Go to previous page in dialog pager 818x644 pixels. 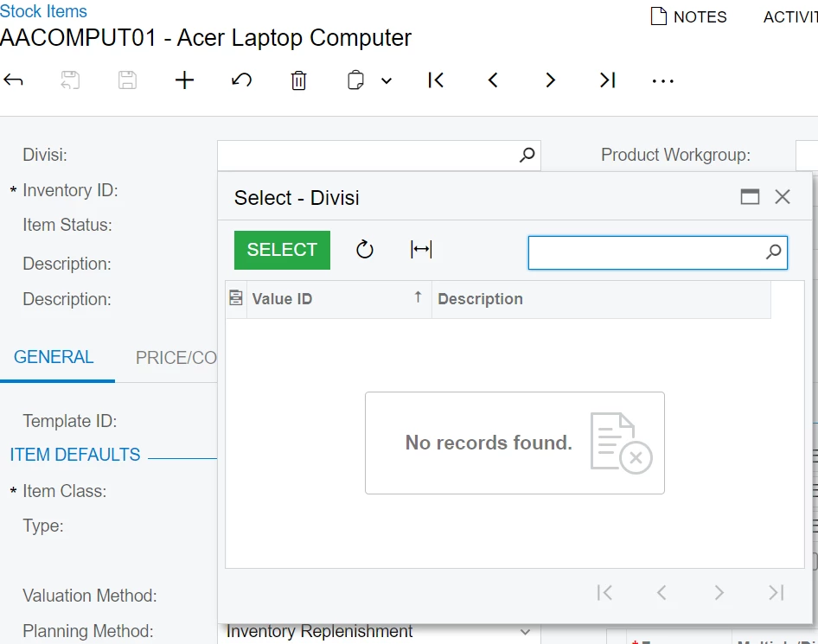[x=661, y=593]
